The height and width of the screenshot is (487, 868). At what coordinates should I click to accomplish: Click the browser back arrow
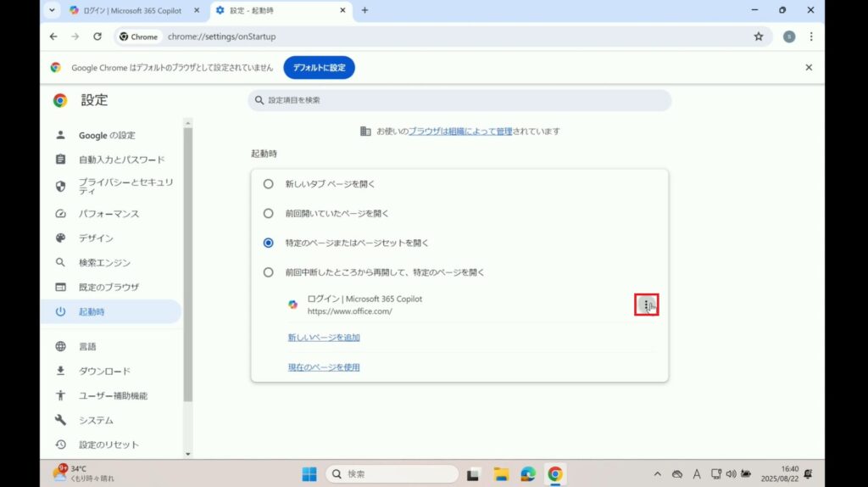tap(53, 36)
